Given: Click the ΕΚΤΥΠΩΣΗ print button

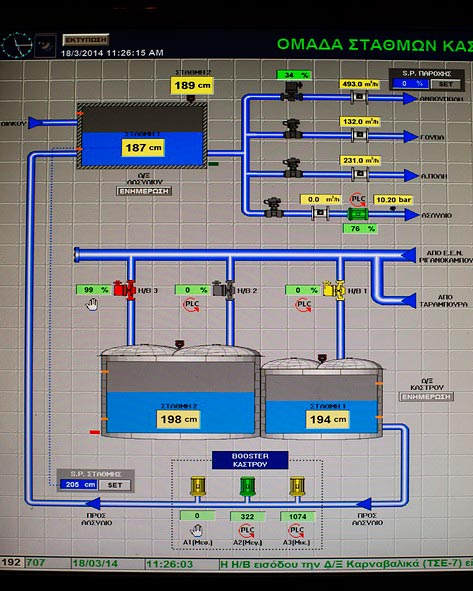Looking at the screenshot, I should [x=86, y=40].
